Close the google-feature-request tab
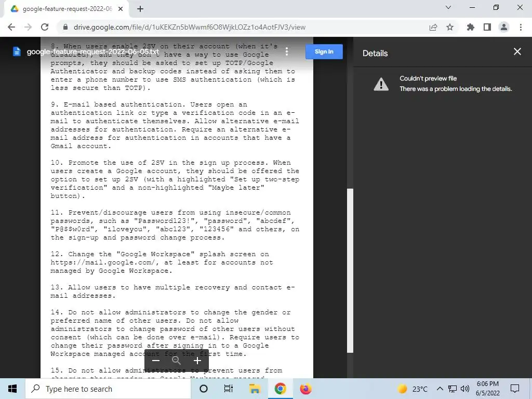The width and height of the screenshot is (532, 399). (x=121, y=9)
